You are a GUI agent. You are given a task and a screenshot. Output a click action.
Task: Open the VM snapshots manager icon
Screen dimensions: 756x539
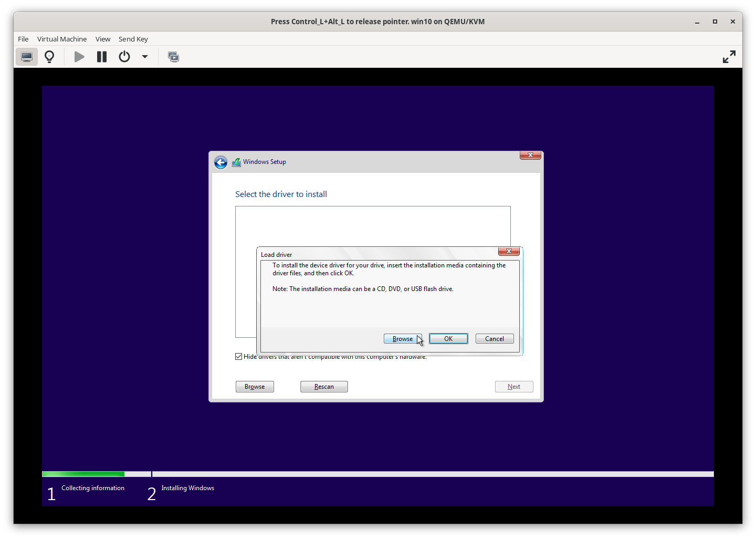click(173, 57)
